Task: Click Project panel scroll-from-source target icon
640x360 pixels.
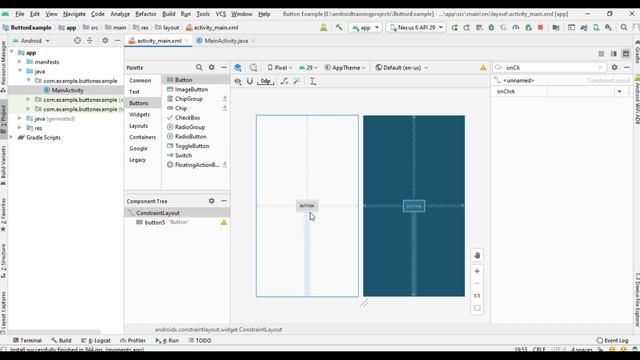Action: coord(77,40)
